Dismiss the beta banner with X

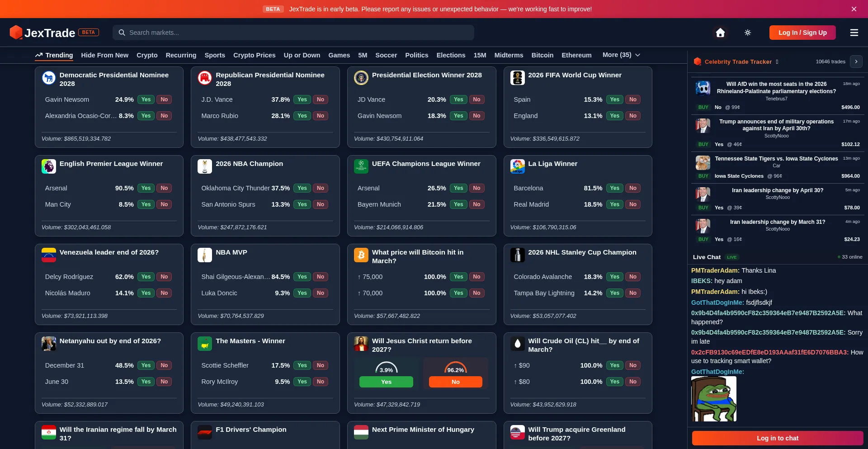pyautogui.click(x=854, y=9)
